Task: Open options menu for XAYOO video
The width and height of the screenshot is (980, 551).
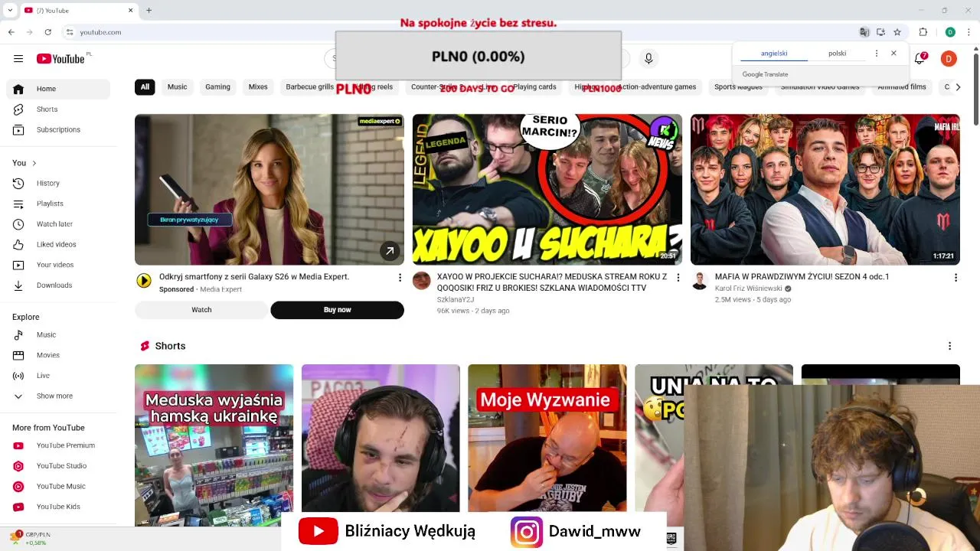Action: 678,277
